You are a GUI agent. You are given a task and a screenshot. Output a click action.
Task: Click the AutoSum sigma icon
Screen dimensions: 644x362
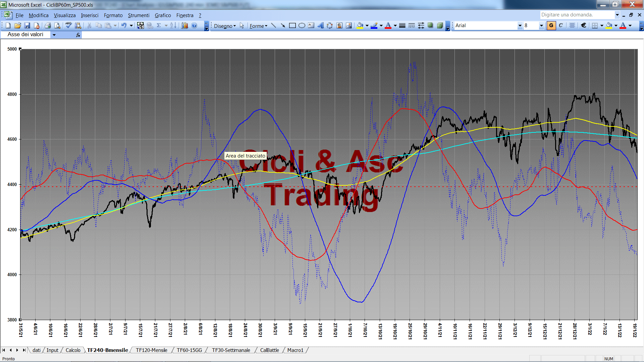[x=159, y=25]
